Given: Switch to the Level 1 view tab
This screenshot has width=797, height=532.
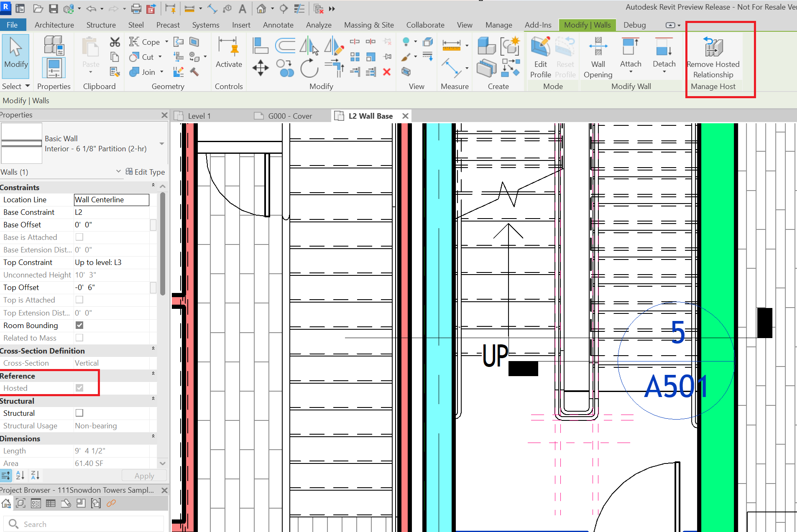Looking at the screenshot, I should point(199,116).
